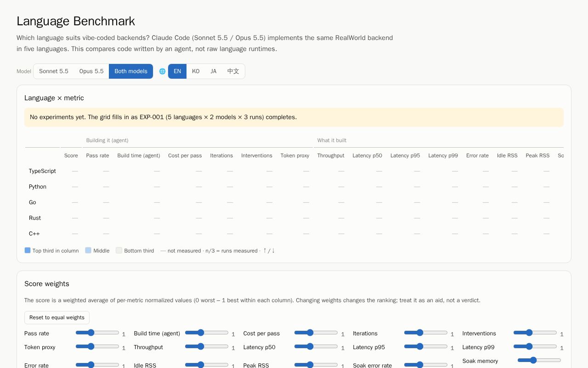The width and height of the screenshot is (588, 368).
Task: Click the Python row label
Action: pos(38,187)
